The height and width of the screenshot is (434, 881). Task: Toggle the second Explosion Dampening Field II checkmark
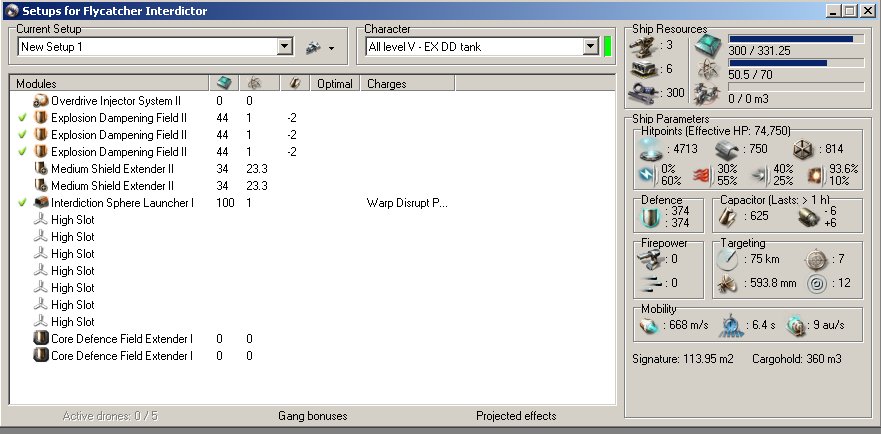(x=22, y=135)
